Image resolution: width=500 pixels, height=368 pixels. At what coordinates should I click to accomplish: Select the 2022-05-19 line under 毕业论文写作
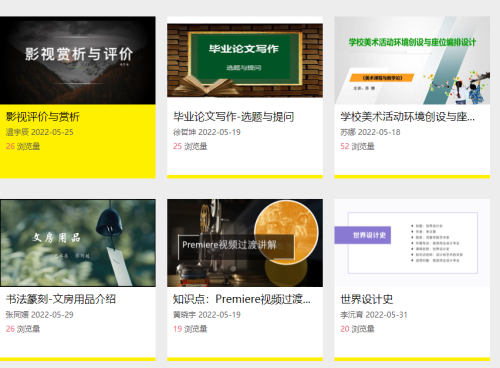click(207, 132)
